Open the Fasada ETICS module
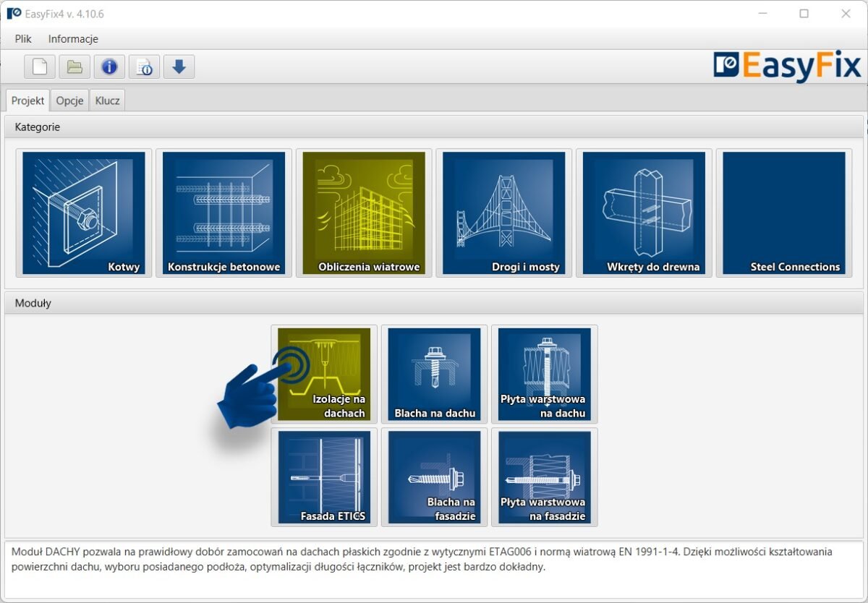 pos(324,477)
